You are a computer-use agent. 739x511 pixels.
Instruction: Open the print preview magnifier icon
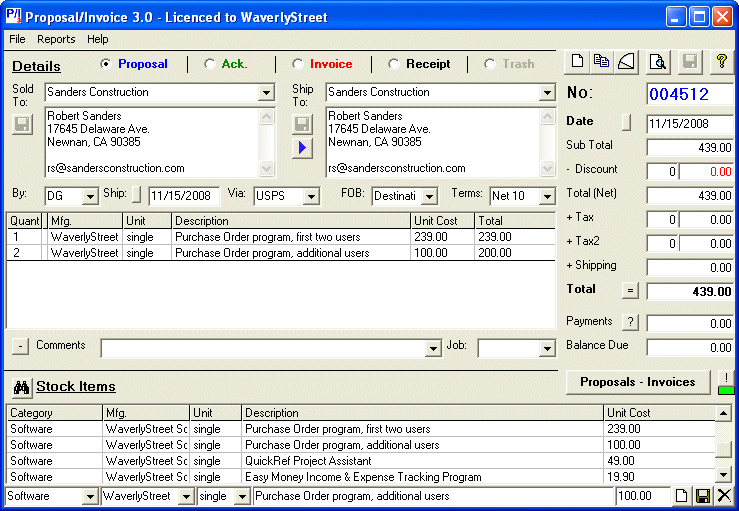pos(657,62)
